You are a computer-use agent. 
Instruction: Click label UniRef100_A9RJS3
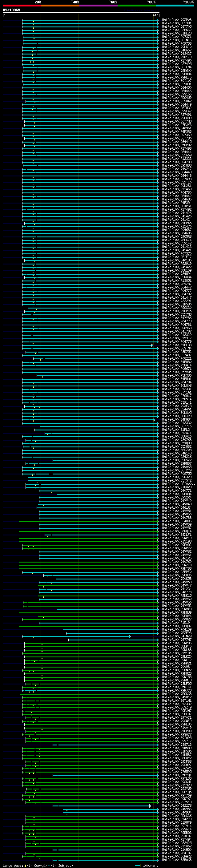pyautogui.click(x=177, y=690)
